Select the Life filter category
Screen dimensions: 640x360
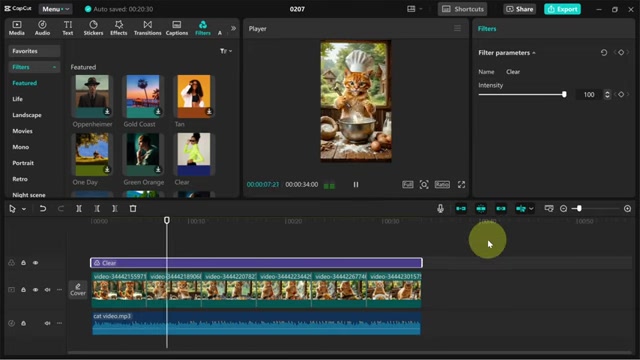pyautogui.click(x=18, y=99)
